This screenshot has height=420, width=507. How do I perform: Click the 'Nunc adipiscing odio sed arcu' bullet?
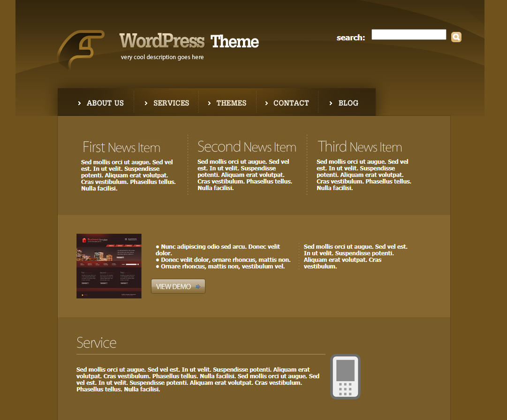click(218, 250)
